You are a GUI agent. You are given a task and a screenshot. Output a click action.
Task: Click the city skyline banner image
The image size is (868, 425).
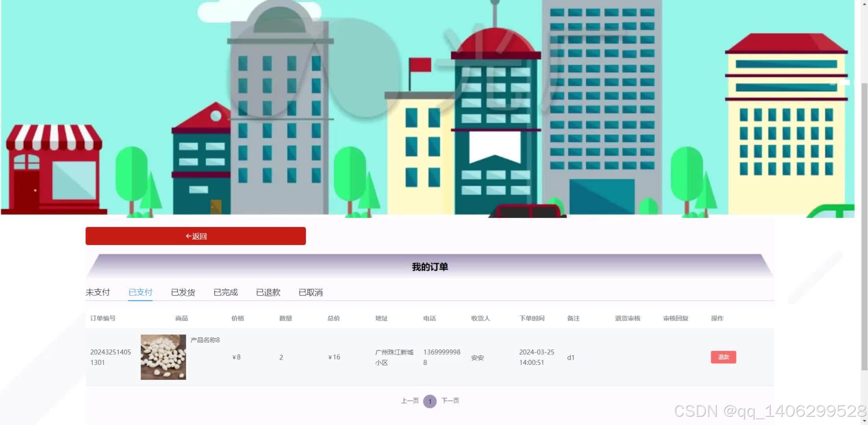427,108
